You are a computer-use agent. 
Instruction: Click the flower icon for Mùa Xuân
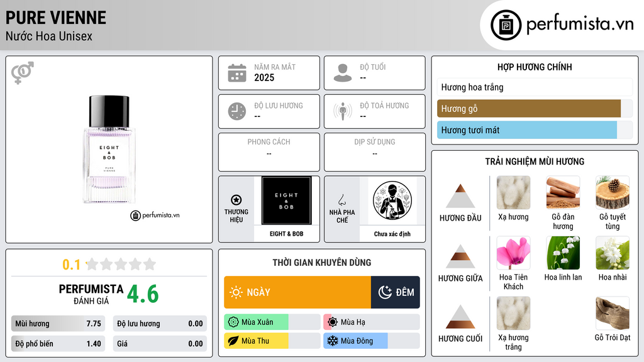pyautogui.click(x=233, y=322)
